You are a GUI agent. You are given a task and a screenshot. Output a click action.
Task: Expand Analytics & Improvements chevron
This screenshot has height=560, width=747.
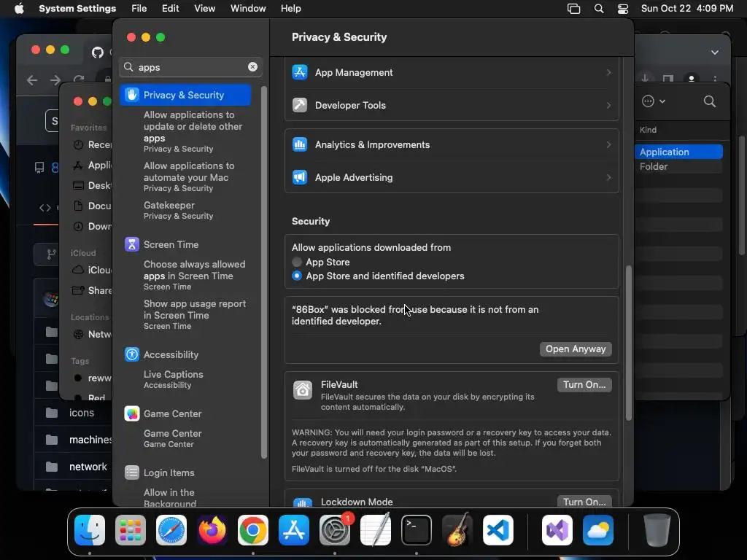[608, 145]
